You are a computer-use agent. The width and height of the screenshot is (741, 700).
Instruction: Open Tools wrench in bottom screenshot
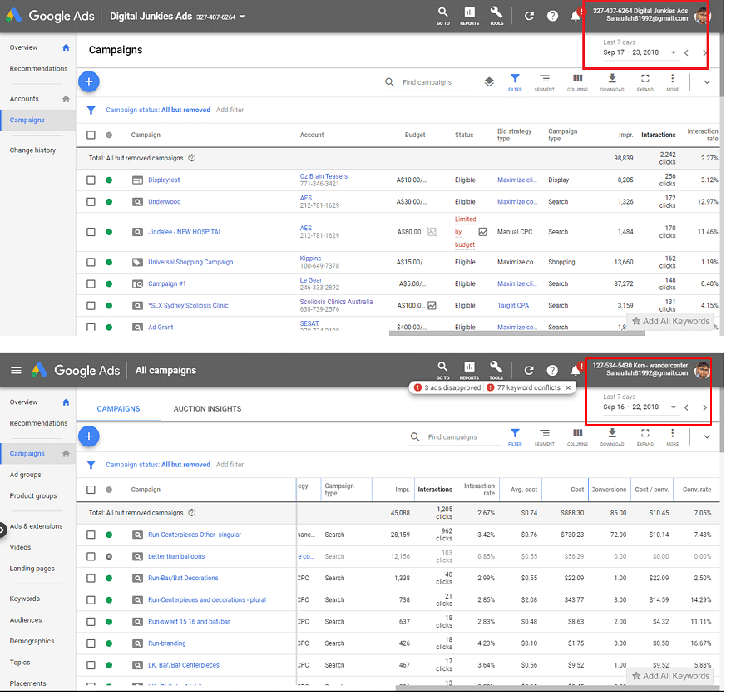point(496,370)
